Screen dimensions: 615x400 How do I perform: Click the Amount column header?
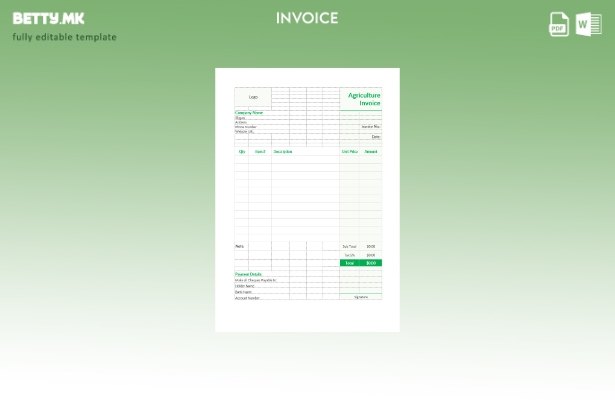tap(371, 152)
